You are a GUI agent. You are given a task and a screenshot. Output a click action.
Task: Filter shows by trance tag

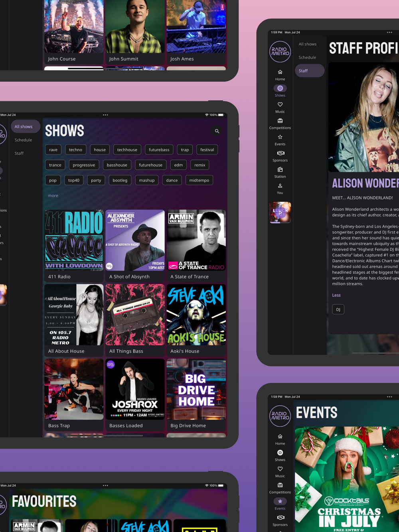(x=55, y=165)
